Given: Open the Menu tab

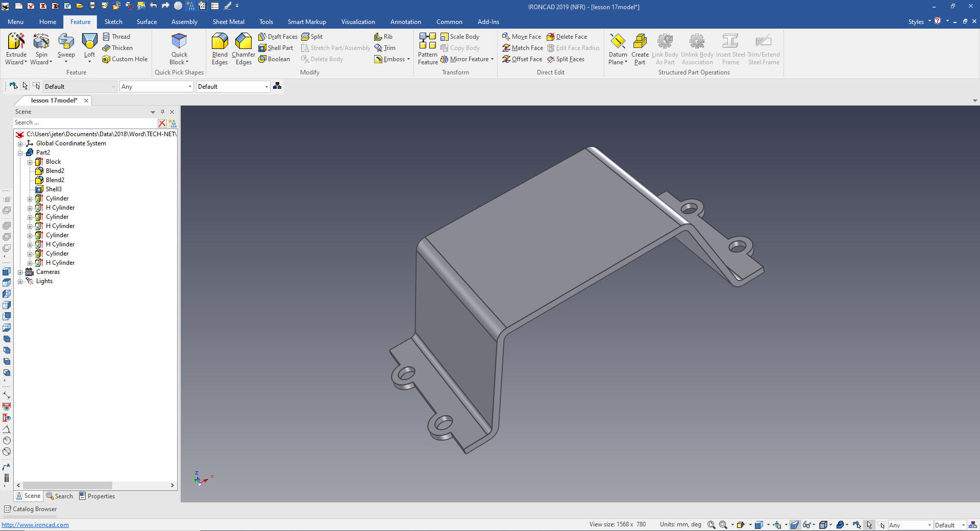Looking at the screenshot, I should click(x=15, y=22).
